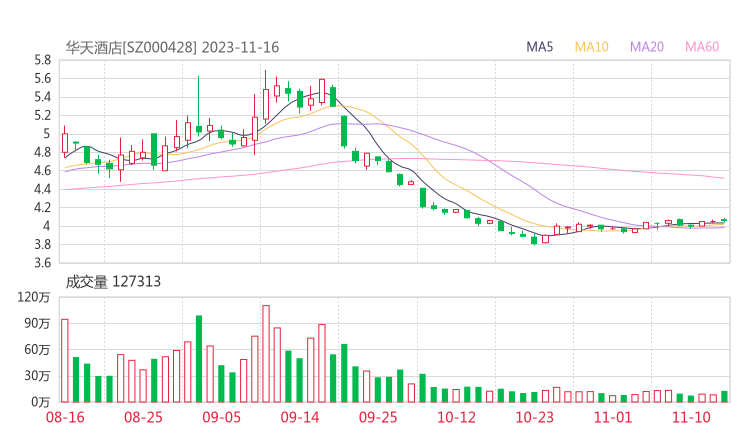The width and height of the screenshot is (740, 440).
Task: Click the 成交量 127313 volume label
Action: 113,282
